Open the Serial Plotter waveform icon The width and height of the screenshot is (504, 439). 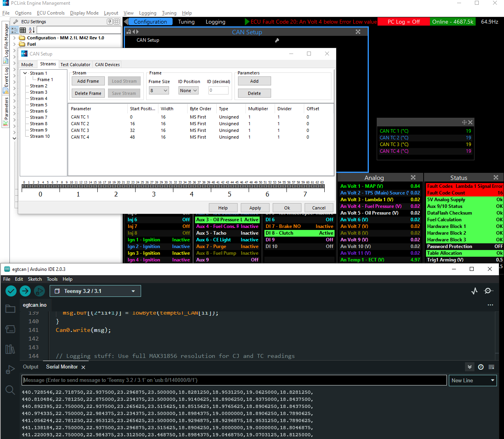(x=474, y=291)
